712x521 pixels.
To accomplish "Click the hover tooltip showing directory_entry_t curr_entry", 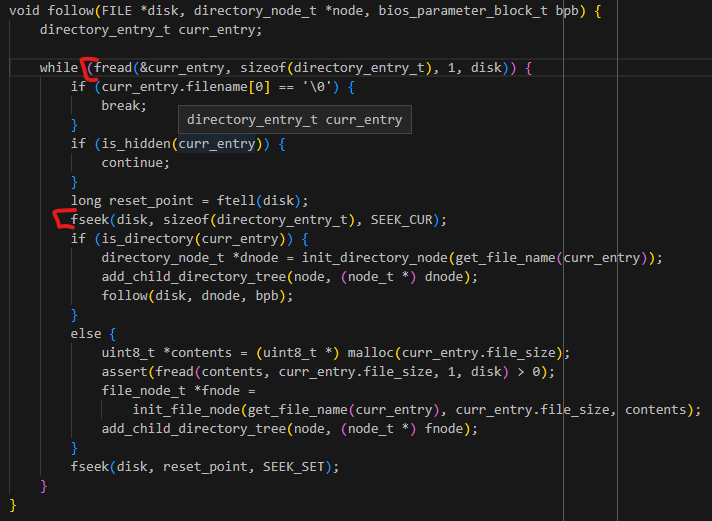I will pos(294,120).
